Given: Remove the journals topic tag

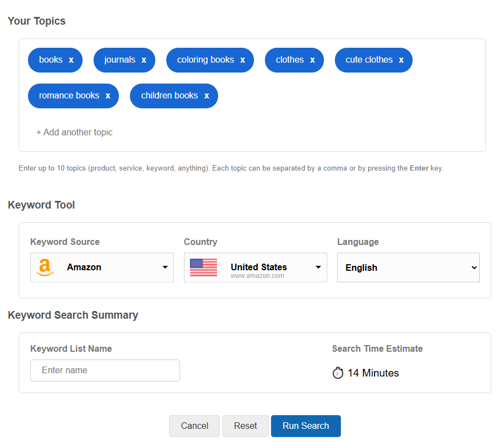Looking at the screenshot, I should tap(144, 60).
